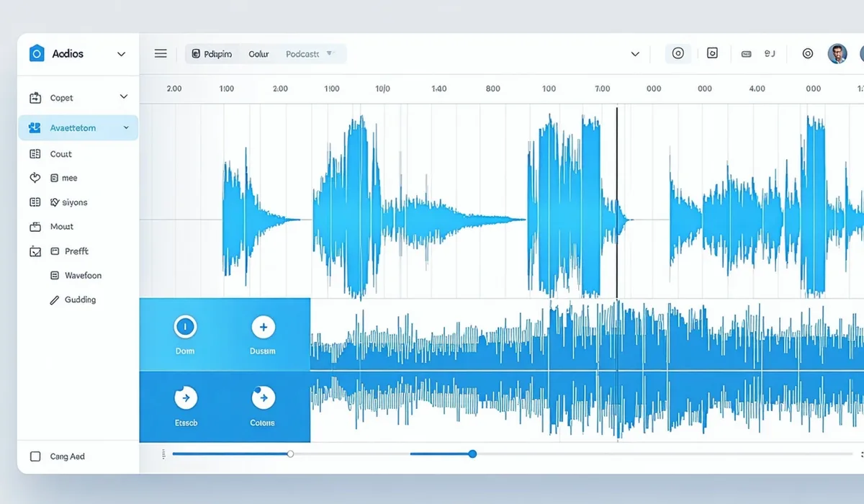Switch to the Colur tab
The width and height of the screenshot is (864, 504).
point(258,54)
